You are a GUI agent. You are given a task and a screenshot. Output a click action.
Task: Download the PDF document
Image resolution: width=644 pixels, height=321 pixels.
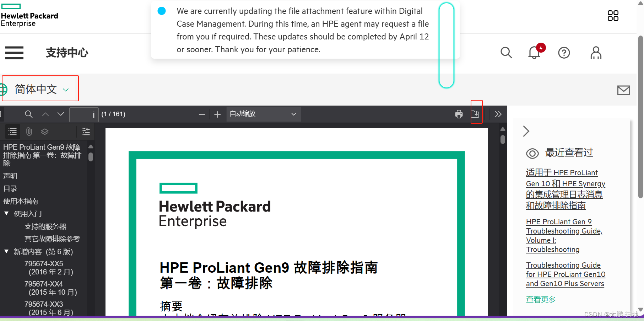(475, 114)
